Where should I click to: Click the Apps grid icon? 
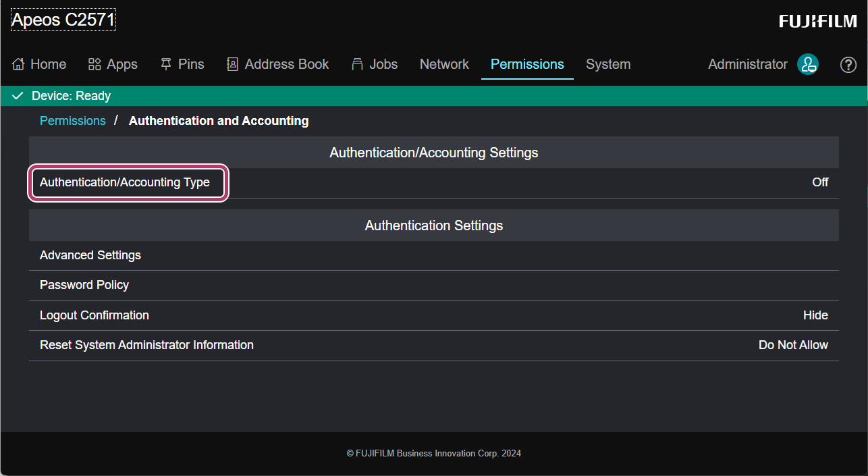coord(94,64)
